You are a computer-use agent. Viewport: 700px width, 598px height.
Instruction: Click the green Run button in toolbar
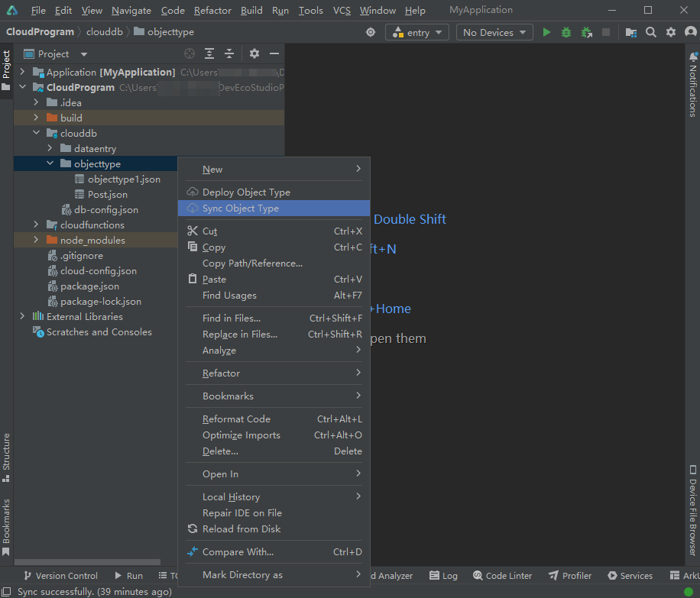[x=546, y=32]
